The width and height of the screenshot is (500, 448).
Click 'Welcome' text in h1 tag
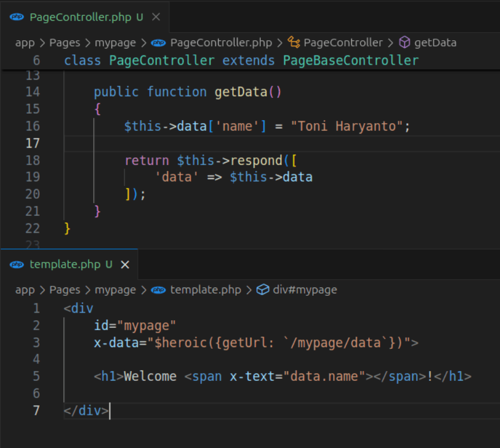[x=150, y=377]
